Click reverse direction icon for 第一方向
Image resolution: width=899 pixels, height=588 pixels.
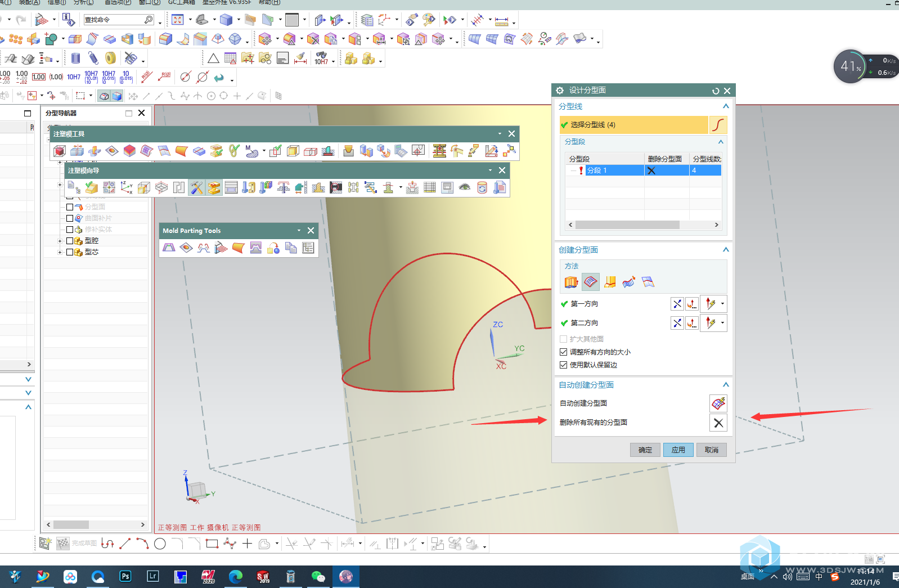coord(677,304)
